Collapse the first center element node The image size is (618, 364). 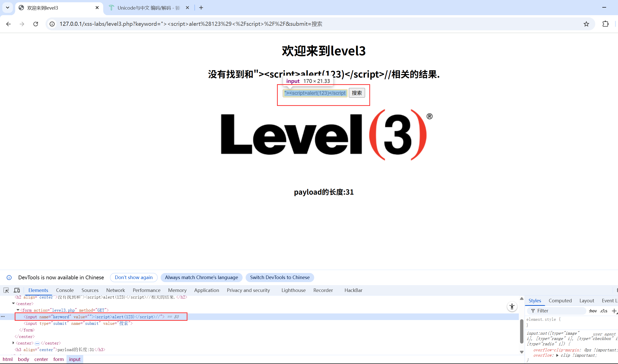click(13, 304)
